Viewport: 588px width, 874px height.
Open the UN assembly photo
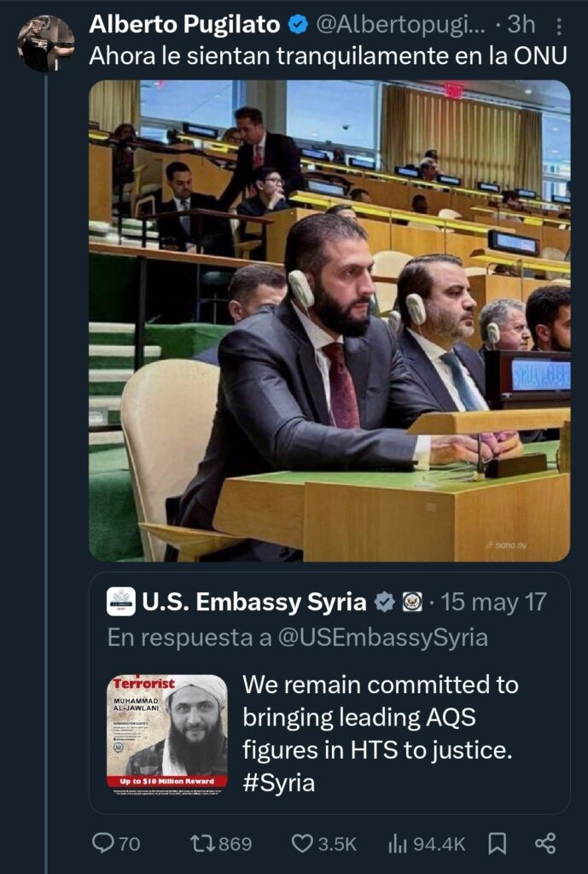(x=329, y=321)
